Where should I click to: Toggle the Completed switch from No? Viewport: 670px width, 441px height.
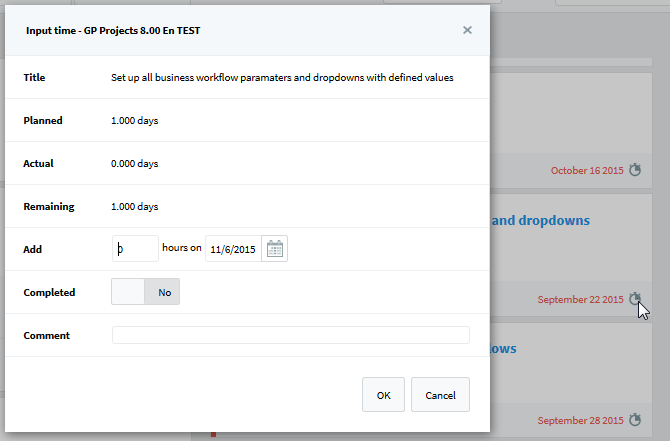tap(145, 292)
